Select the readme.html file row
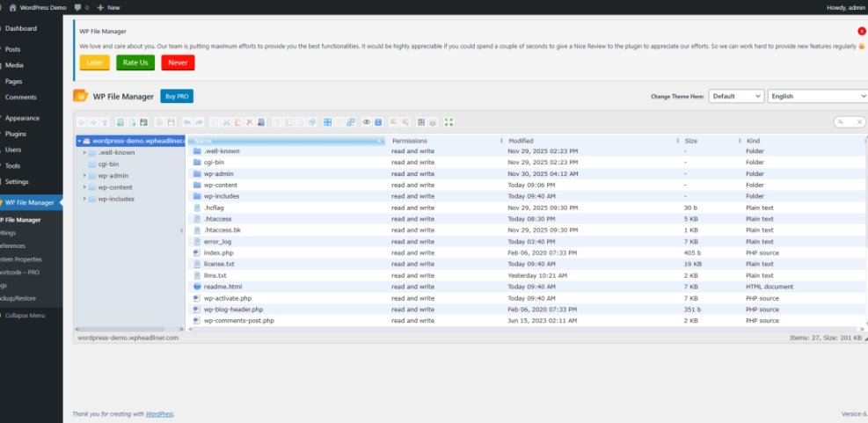 coord(528,287)
